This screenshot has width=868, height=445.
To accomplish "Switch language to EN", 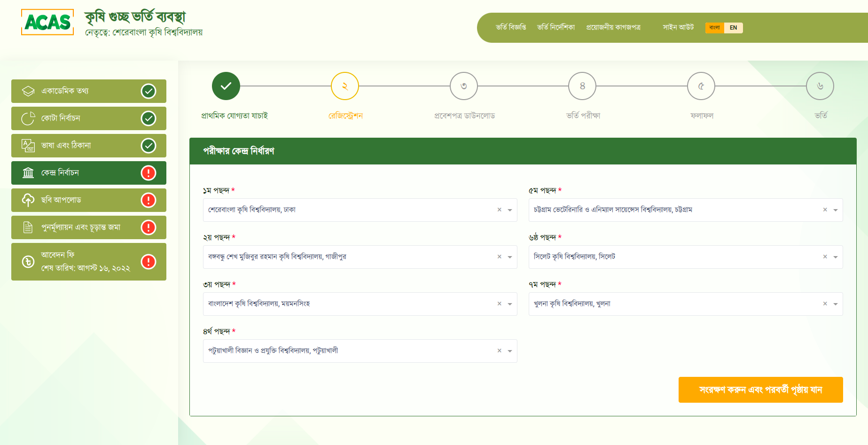I will 733,28.
